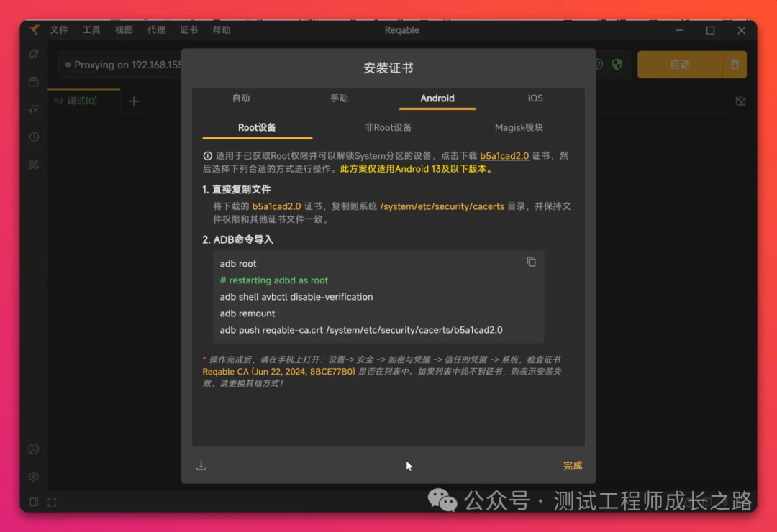Minimize the Reqable window
Viewport: 777px width, 532px height.
pyautogui.click(x=679, y=30)
